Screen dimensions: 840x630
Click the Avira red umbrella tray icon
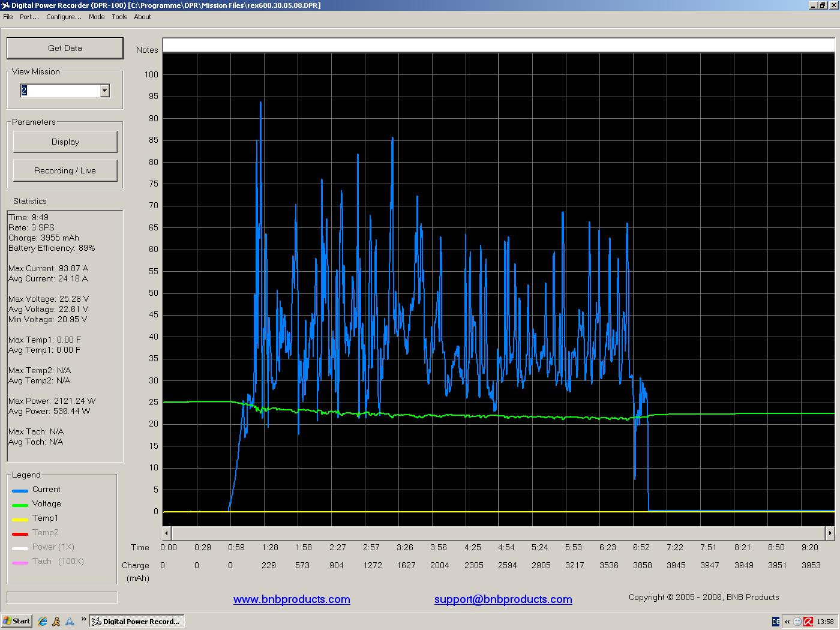(x=808, y=622)
